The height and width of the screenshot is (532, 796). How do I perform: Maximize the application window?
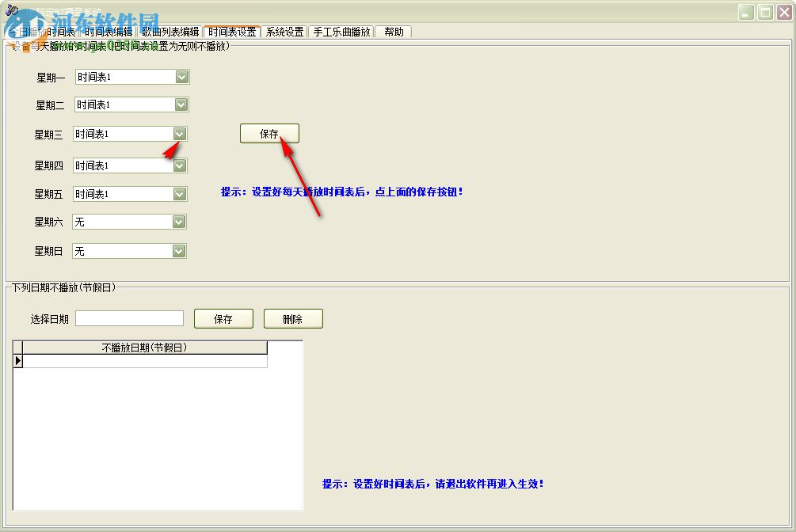[x=766, y=12]
